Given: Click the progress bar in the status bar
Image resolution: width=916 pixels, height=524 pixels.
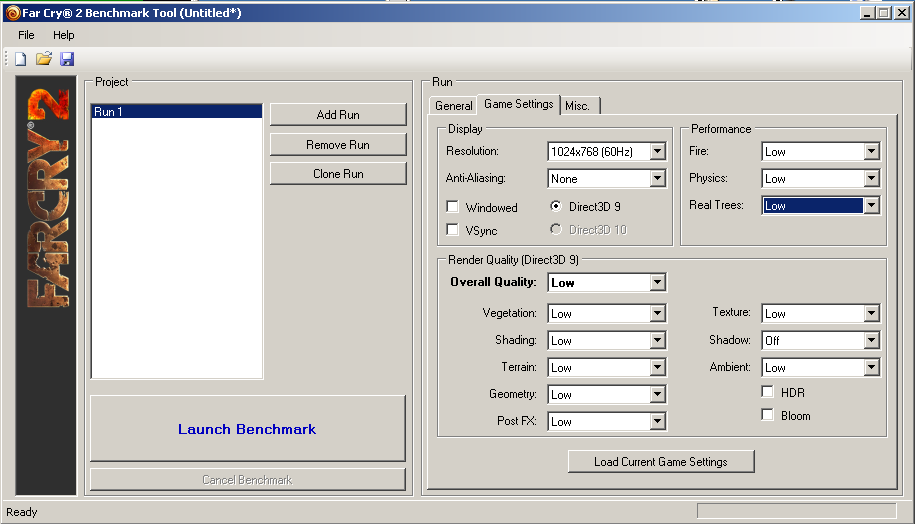Looking at the screenshot, I should (x=796, y=511).
